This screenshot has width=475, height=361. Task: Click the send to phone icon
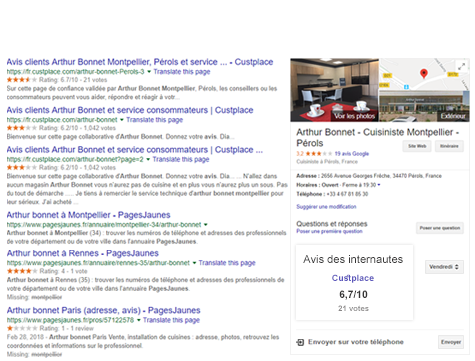coord(300,342)
